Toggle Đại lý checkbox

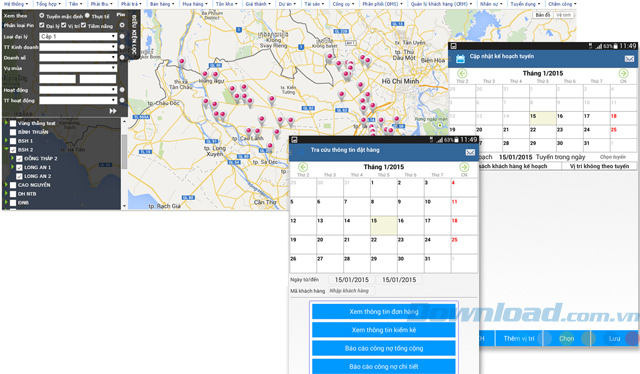tap(42, 25)
